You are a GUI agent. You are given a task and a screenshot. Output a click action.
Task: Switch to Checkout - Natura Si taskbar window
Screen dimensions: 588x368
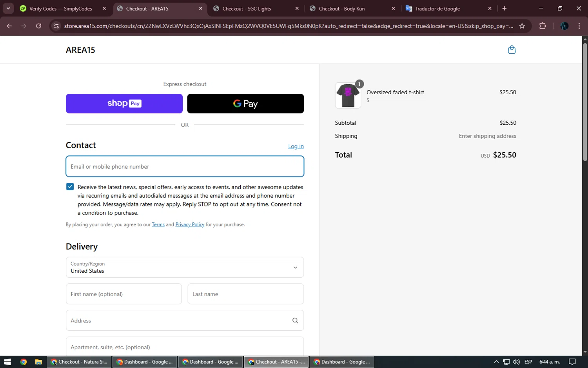tap(79, 362)
